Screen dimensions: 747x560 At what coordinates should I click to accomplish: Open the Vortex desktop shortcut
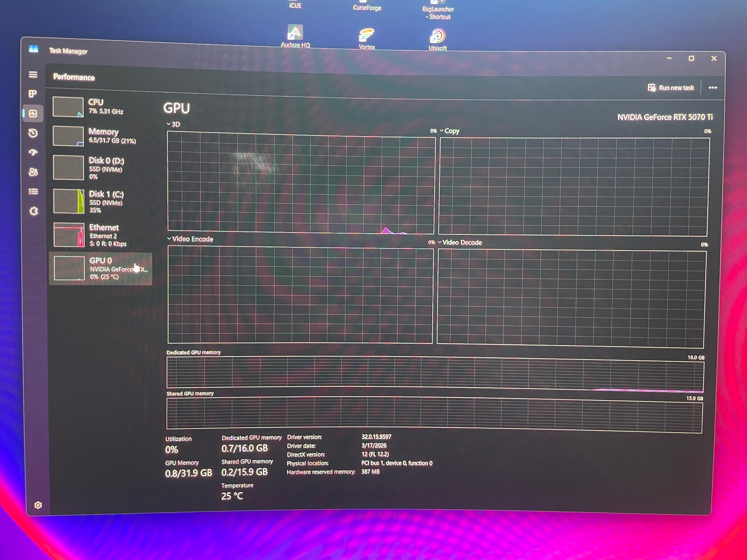point(367,39)
